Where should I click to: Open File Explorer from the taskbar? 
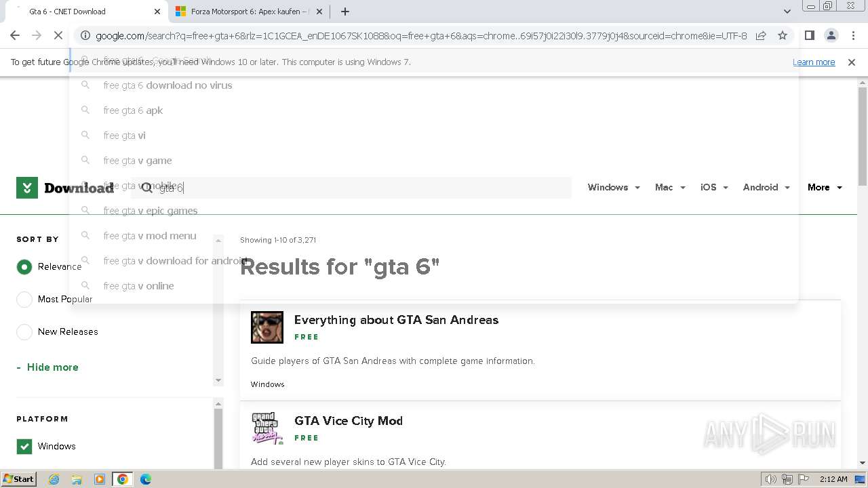click(x=77, y=479)
